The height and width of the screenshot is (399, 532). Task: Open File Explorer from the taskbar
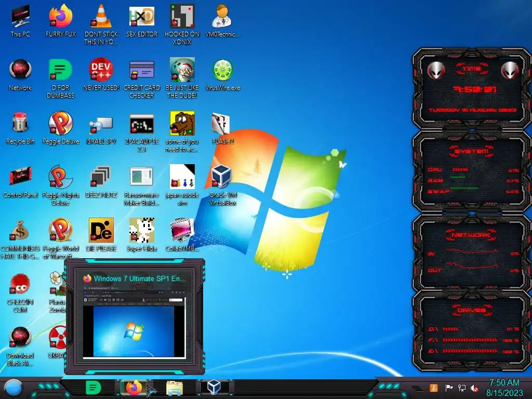(x=175, y=388)
